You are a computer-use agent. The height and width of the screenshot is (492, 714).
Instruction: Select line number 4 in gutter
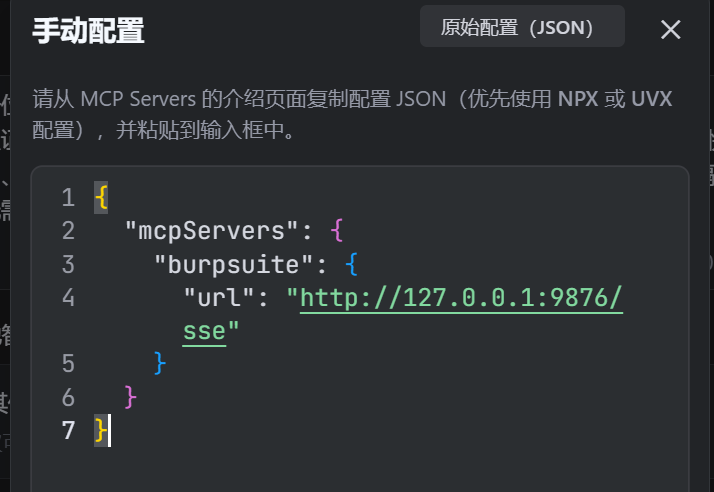point(68,297)
